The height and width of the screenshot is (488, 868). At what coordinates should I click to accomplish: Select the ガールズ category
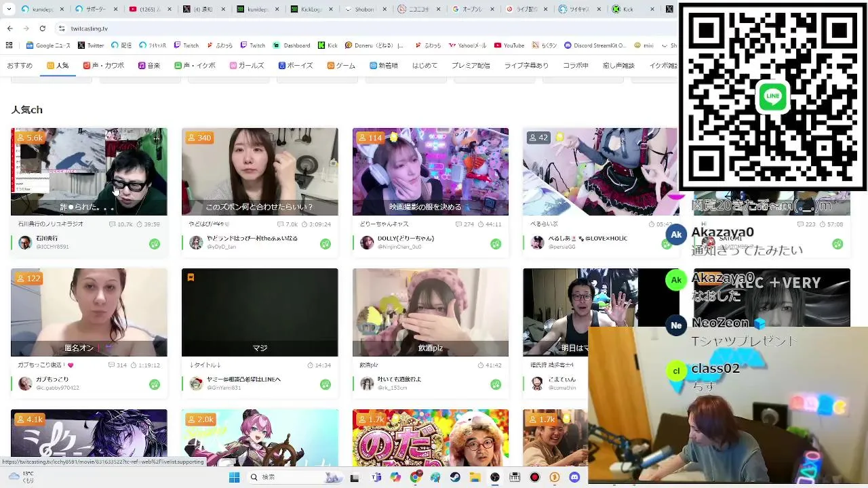pyautogui.click(x=247, y=66)
